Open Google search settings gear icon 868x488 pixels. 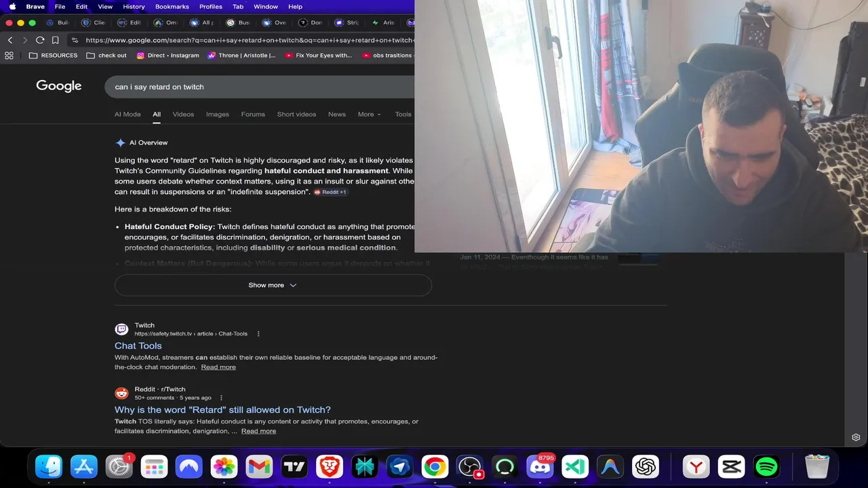(856, 437)
